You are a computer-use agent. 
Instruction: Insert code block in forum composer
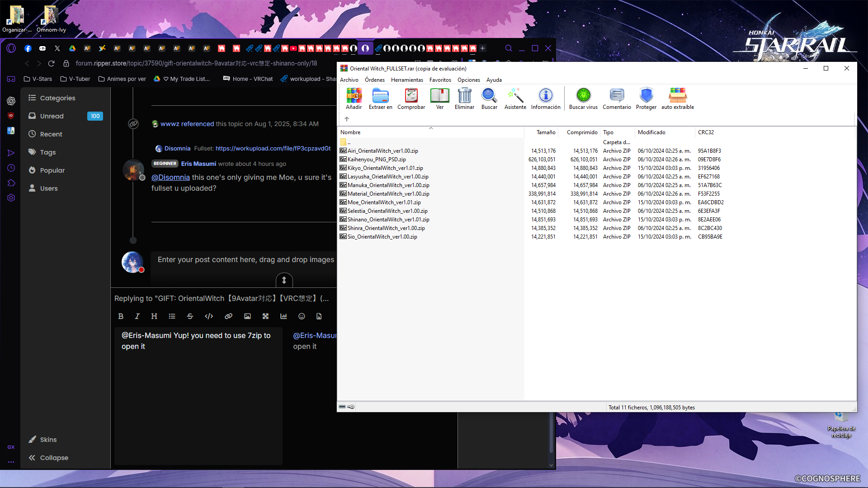tap(209, 316)
